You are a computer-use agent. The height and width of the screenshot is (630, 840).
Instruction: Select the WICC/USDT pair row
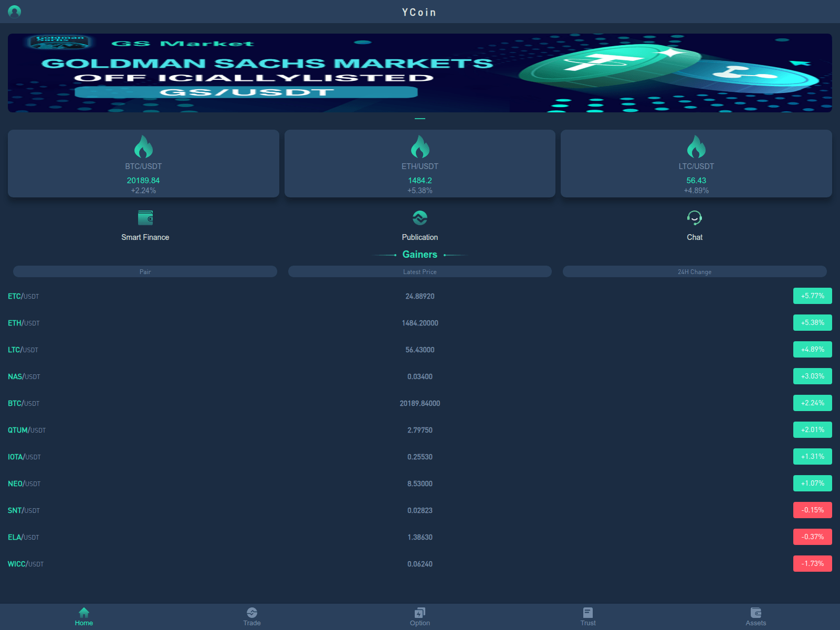(420, 564)
